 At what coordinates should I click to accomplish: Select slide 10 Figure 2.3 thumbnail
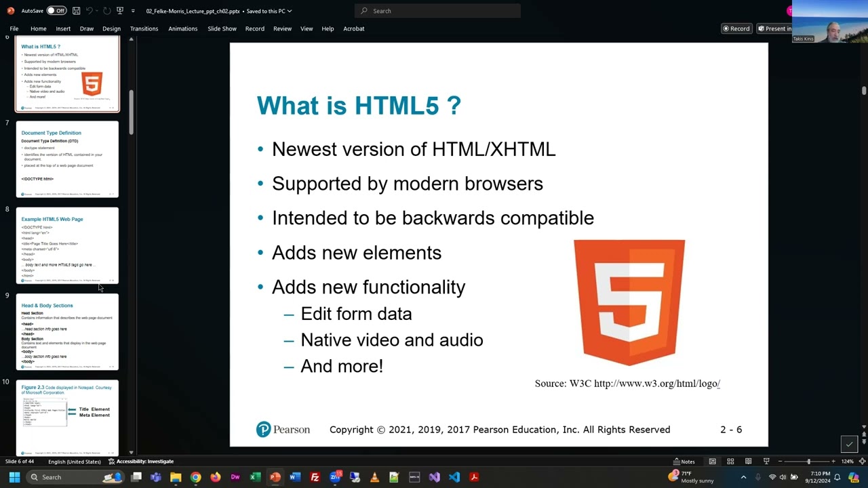click(67, 418)
